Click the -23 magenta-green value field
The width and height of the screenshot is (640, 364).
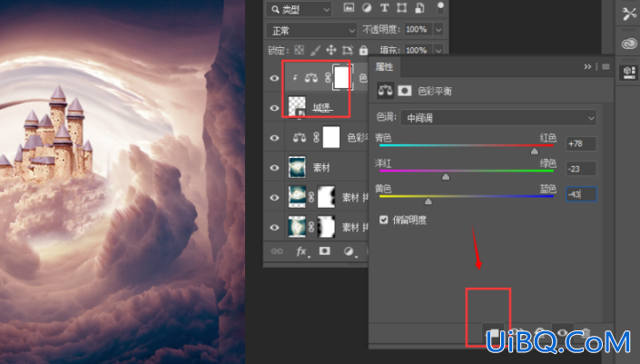581,169
